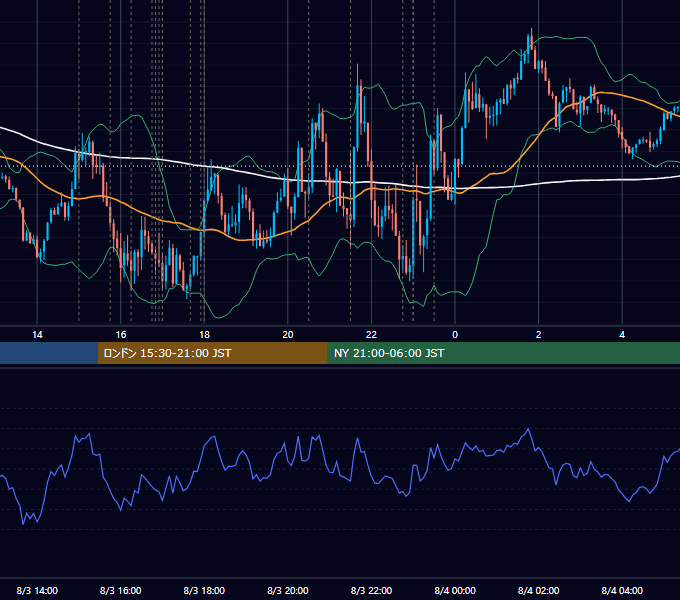
Task: Click the 8/3 18:00 label on the lower axis
Action: [x=204, y=590]
